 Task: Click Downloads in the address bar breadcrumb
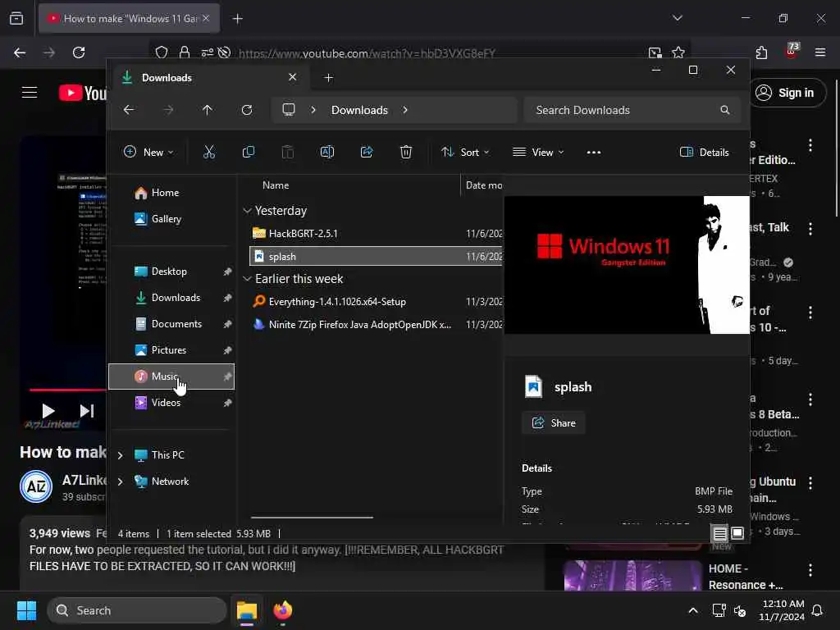click(x=359, y=110)
